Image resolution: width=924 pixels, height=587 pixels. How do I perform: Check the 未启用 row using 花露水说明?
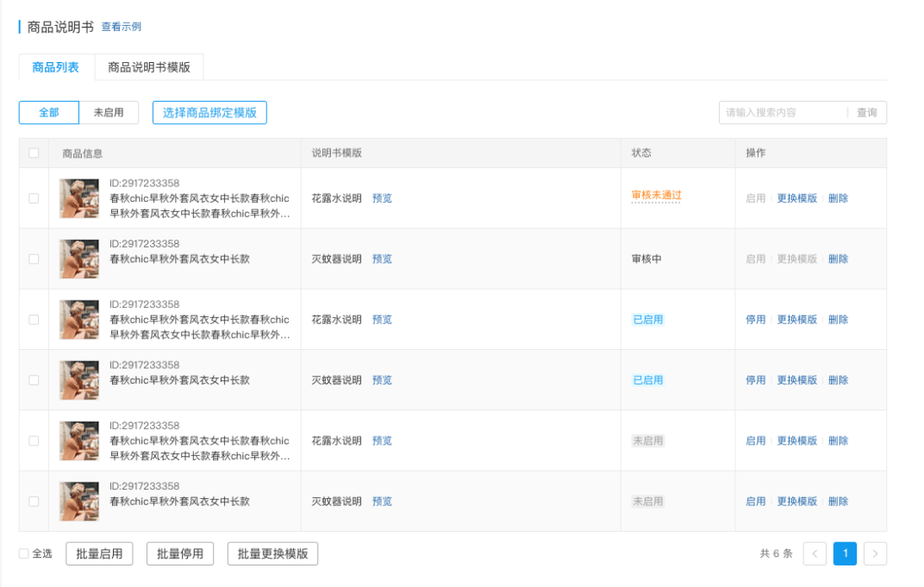tap(34, 441)
